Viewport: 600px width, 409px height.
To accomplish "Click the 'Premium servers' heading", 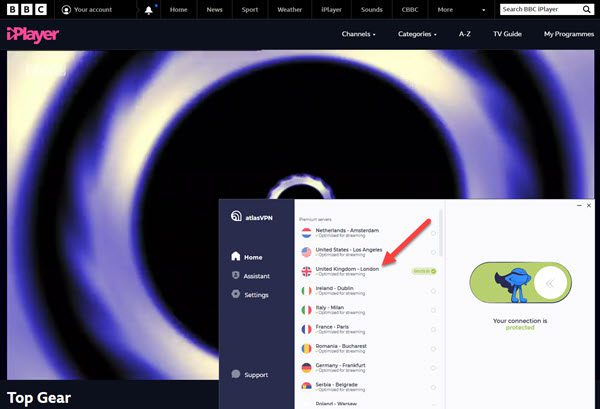I will [315, 219].
